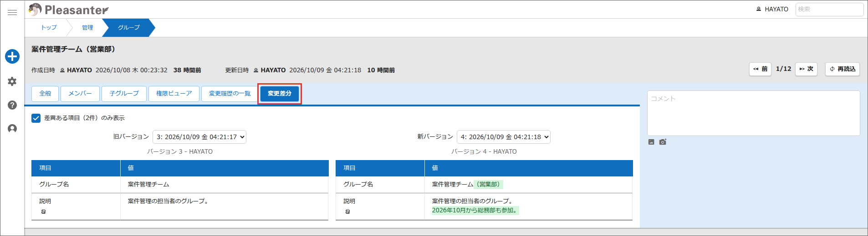This screenshot has width=868, height=236.
Task: Go to previous record with 前 button
Action: click(760, 69)
